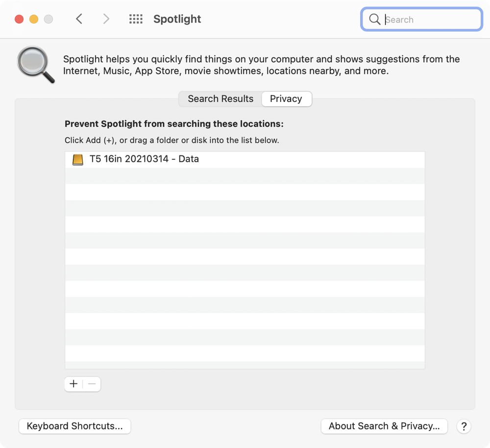490x448 pixels.
Task: Open Keyboard Shortcuts settings
Action: [x=74, y=426]
